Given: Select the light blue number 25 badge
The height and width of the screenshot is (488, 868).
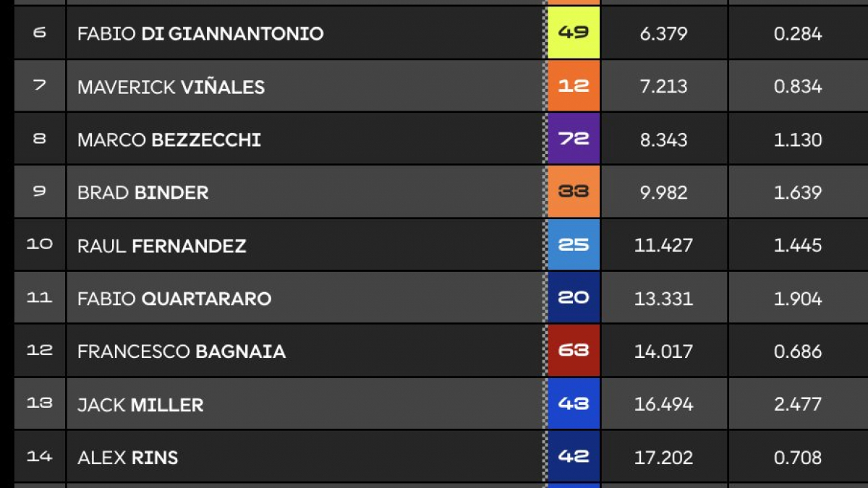Looking at the screenshot, I should click(x=574, y=245).
